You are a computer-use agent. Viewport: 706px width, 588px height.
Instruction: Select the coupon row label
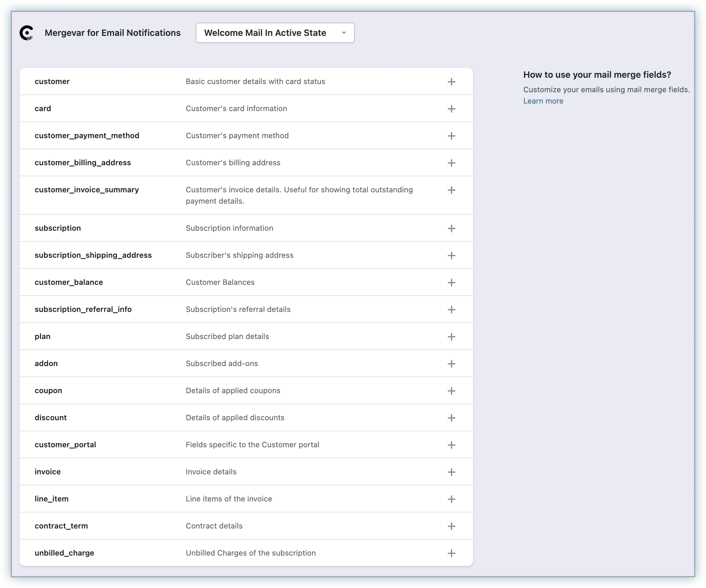48,390
